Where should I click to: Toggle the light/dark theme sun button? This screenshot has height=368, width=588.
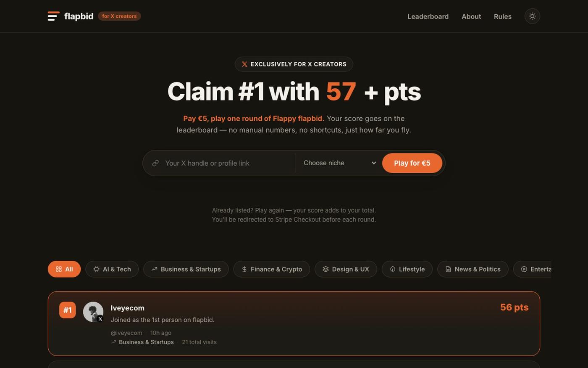tap(532, 16)
